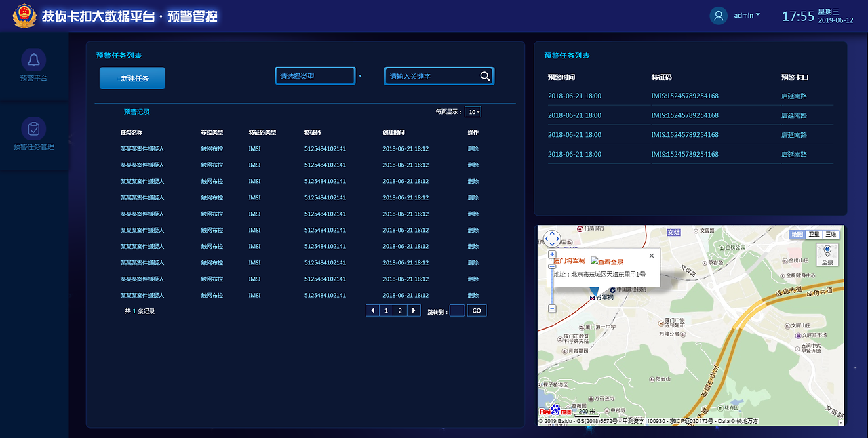
Task: Switch map to 三维 3D view
Action: pyautogui.click(x=831, y=234)
